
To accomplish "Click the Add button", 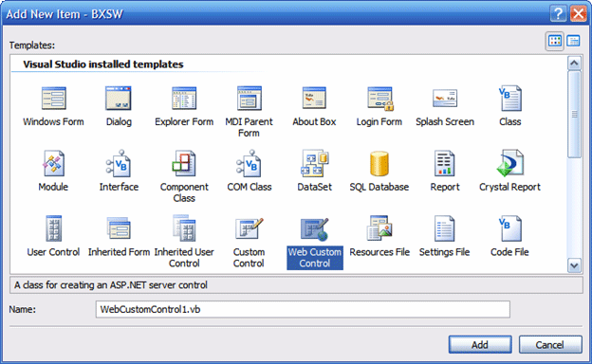I will tap(480, 344).
